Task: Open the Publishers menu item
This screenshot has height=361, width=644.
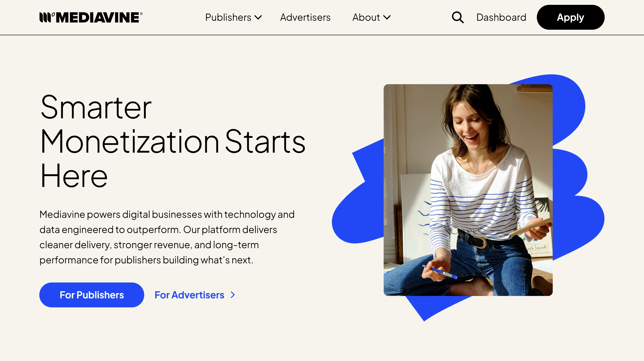Action: [x=228, y=17]
